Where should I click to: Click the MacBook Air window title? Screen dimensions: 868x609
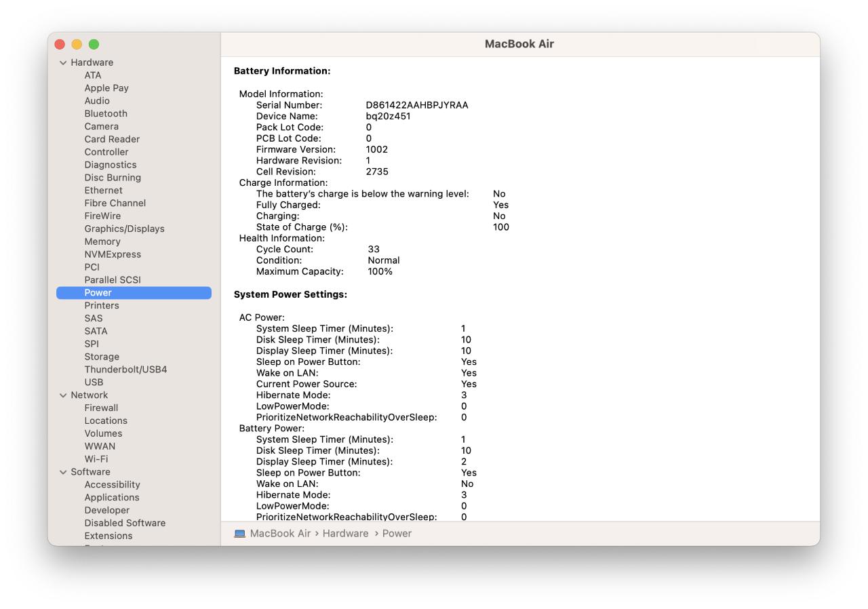pyautogui.click(x=519, y=44)
